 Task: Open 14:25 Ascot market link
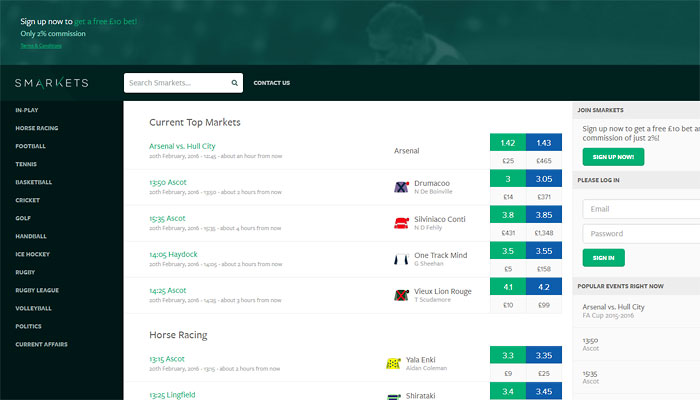point(167,291)
